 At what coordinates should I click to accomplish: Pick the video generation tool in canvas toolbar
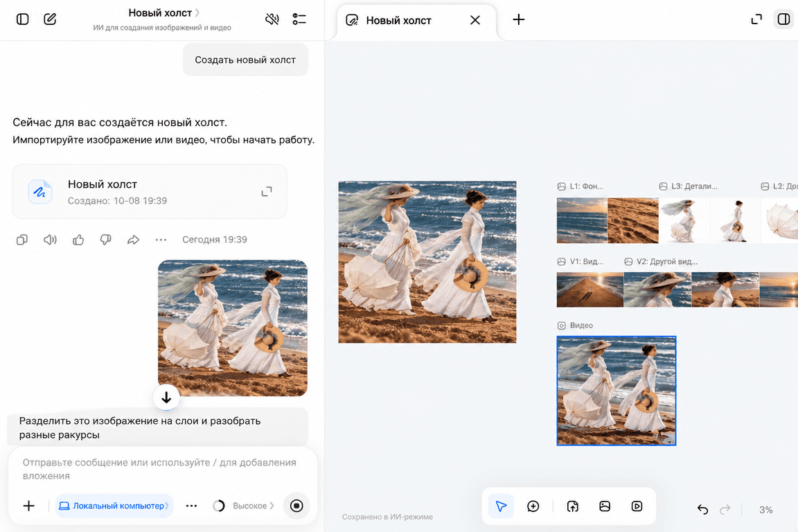[x=637, y=506]
